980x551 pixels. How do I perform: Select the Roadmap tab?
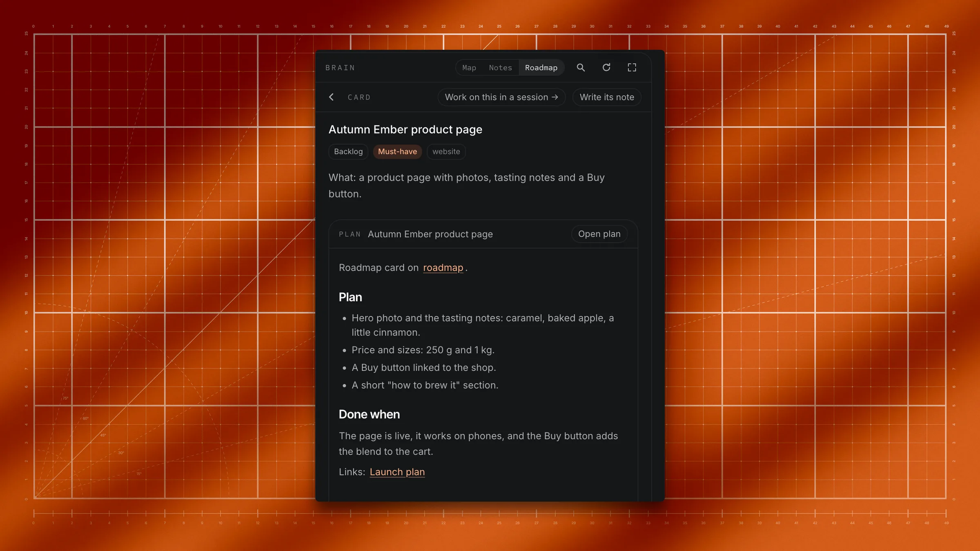point(541,68)
